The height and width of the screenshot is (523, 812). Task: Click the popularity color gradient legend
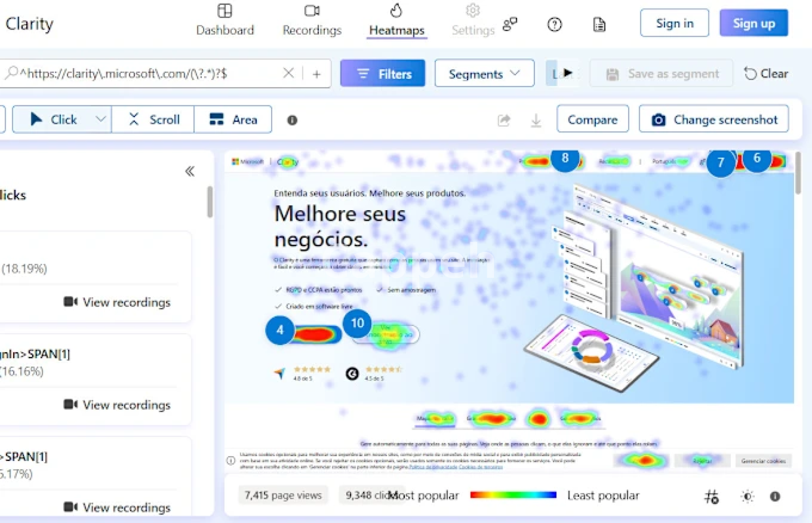(513, 495)
